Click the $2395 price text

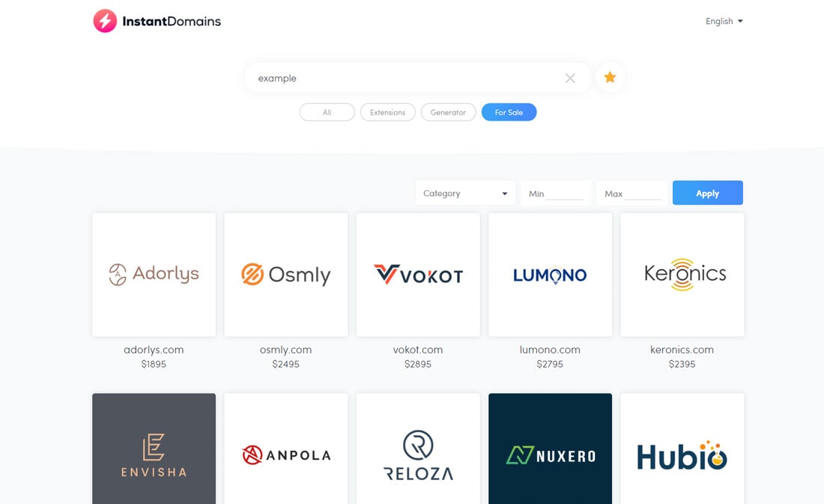[682, 364]
